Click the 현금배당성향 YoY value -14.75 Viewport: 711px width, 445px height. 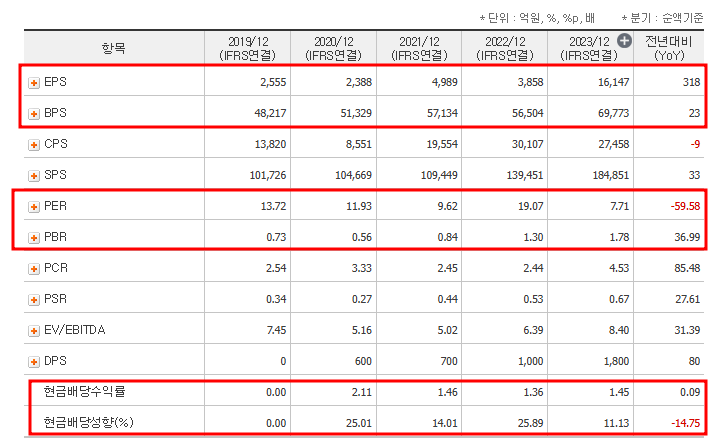[x=686, y=423]
